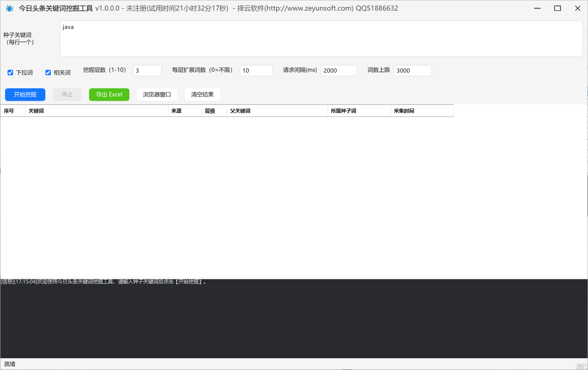The width and height of the screenshot is (588, 370).
Task: Close the keyword mining tool window
Action: pyautogui.click(x=577, y=8)
